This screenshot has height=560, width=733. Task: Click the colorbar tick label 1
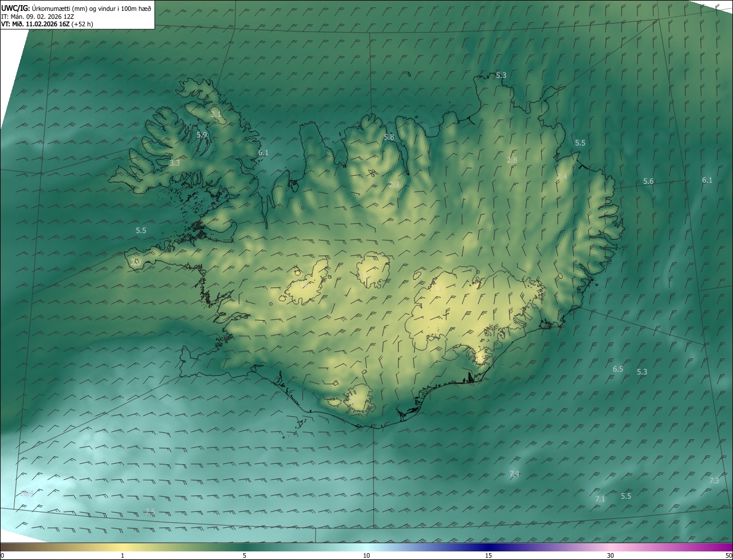(x=123, y=555)
